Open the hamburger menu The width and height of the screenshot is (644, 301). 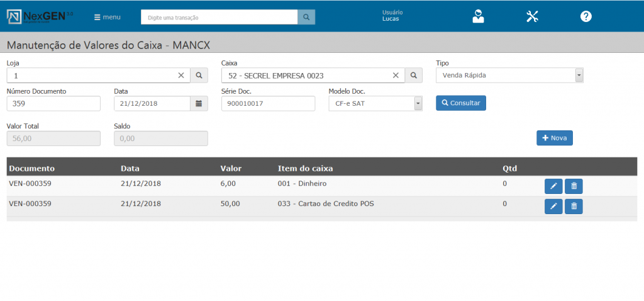click(x=107, y=17)
